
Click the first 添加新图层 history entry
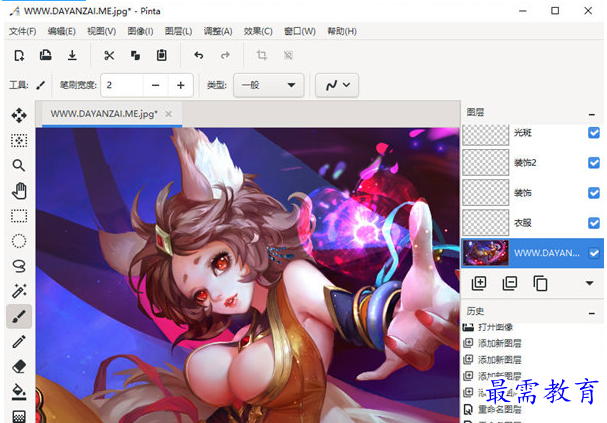click(492, 343)
